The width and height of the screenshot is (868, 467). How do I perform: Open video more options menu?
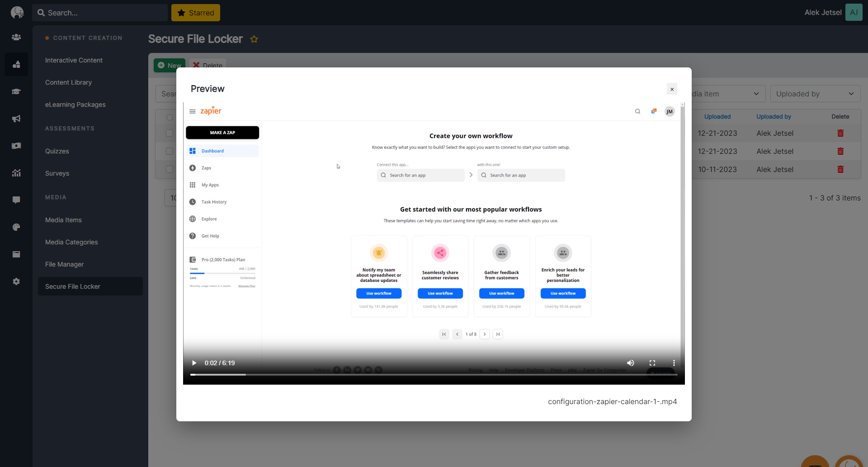674,363
